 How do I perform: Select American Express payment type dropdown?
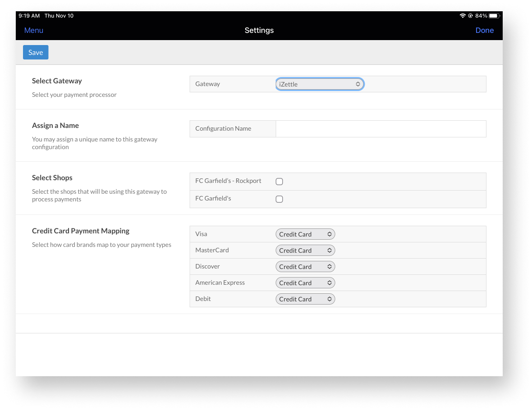click(305, 283)
